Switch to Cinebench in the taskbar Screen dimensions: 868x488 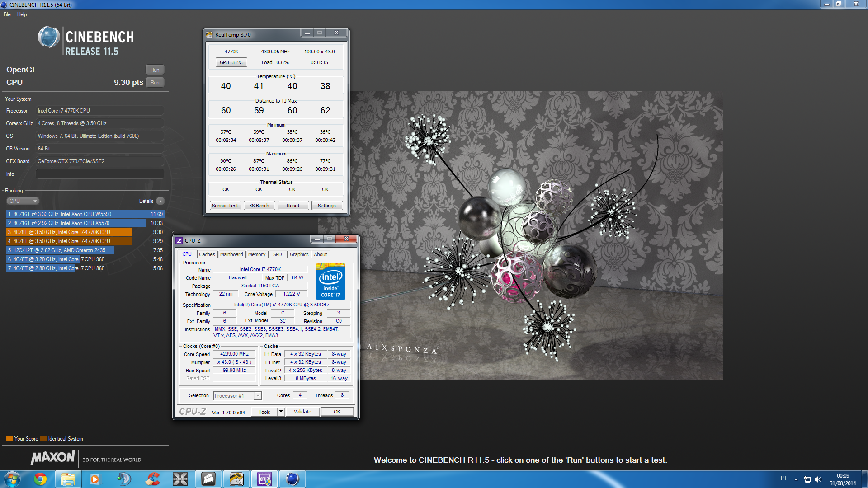click(292, 479)
